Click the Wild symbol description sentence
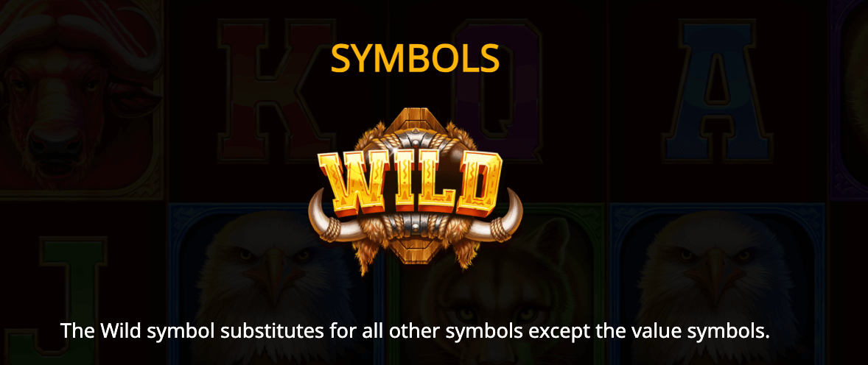The image size is (868, 365). [x=415, y=330]
